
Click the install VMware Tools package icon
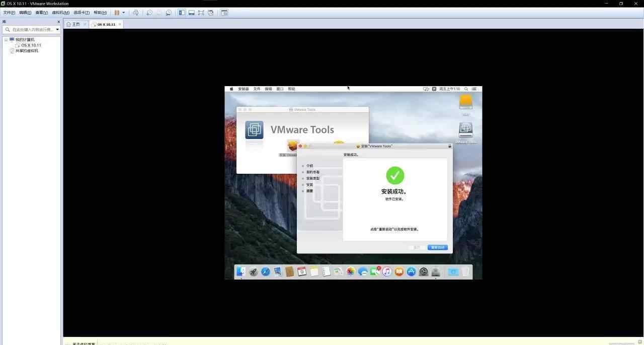[293, 146]
